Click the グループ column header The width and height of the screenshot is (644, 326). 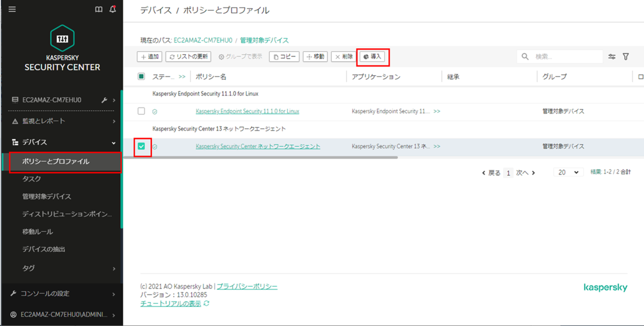pos(554,77)
